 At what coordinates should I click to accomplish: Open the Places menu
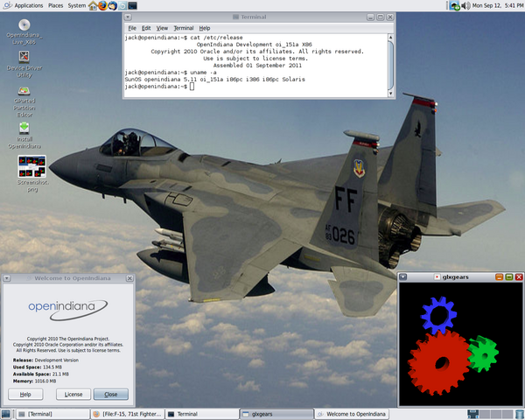point(55,5)
